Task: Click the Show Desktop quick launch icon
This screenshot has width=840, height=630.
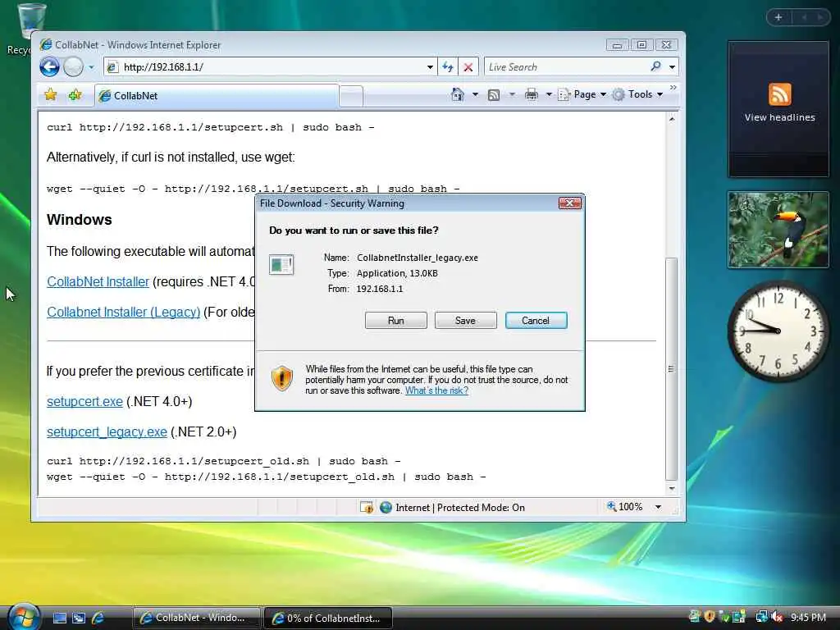Action: click(60, 619)
